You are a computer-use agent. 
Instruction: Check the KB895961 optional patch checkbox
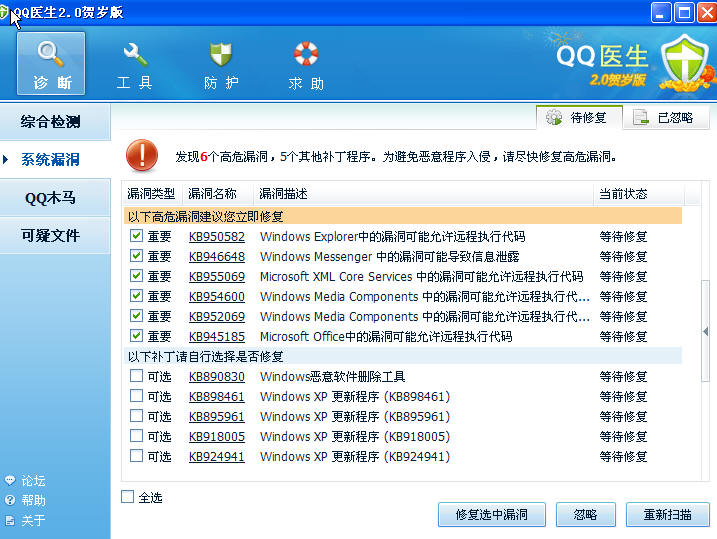coord(136,416)
